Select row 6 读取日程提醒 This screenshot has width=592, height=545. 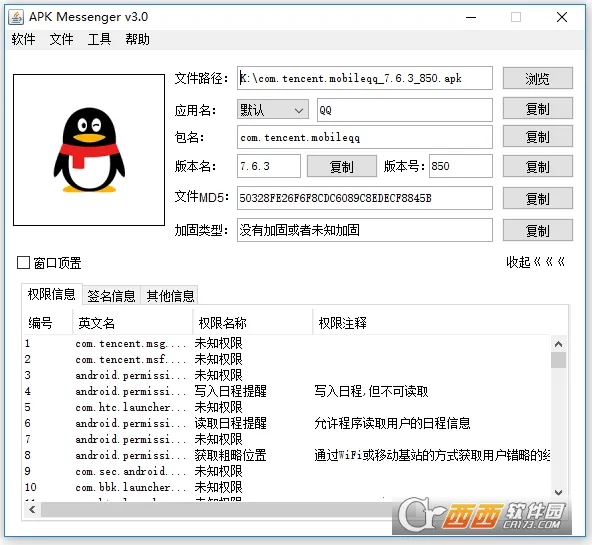pyautogui.click(x=287, y=423)
